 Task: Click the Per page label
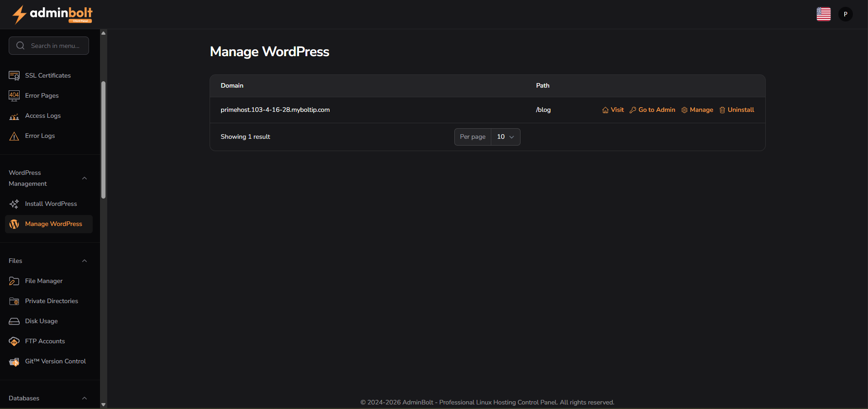coord(473,137)
